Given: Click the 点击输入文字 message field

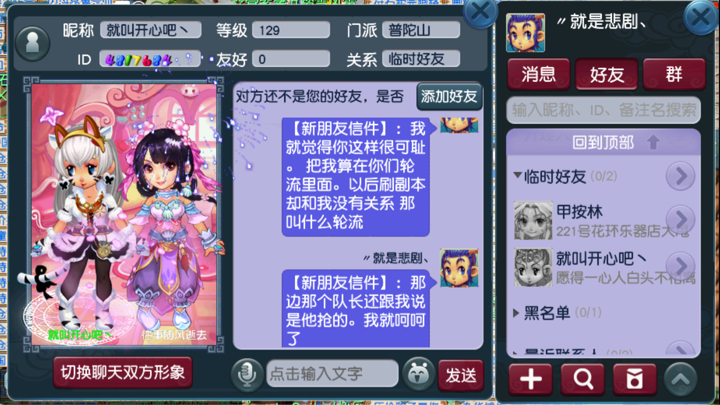Looking at the screenshot, I should click(332, 374).
